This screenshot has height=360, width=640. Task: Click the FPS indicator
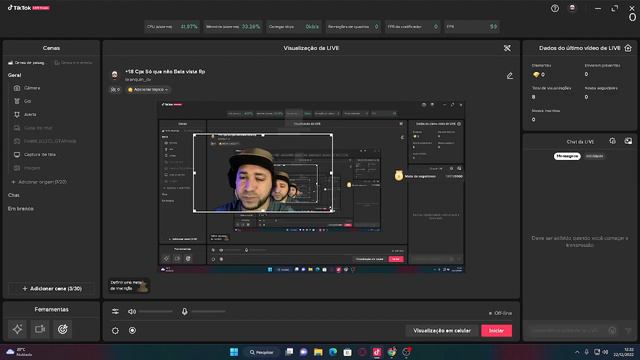click(x=472, y=27)
